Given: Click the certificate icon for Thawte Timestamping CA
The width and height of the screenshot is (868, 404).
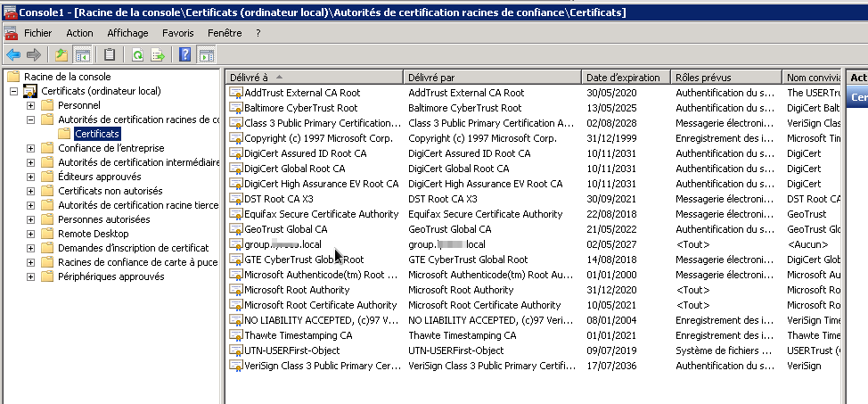Looking at the screenshot, I should click(x=236, y=335).
